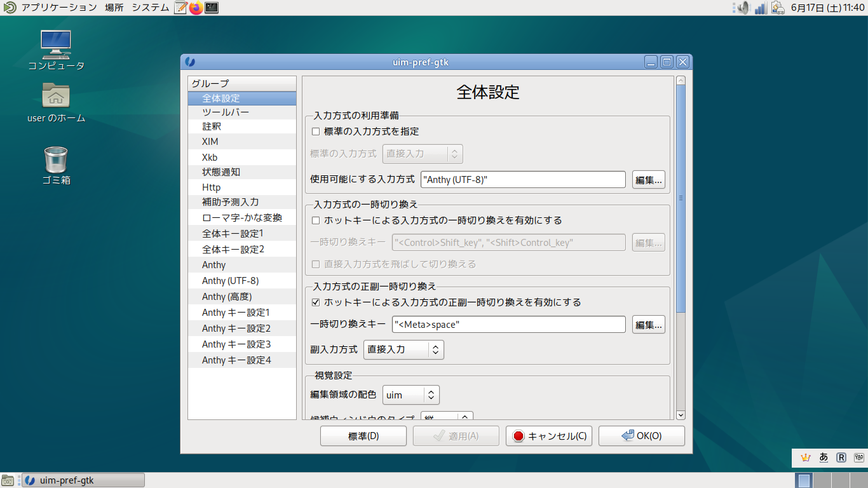868x488 pixels.
Task: Select ローマ字-かな変換 in the group list
Action: coord(242,217)
